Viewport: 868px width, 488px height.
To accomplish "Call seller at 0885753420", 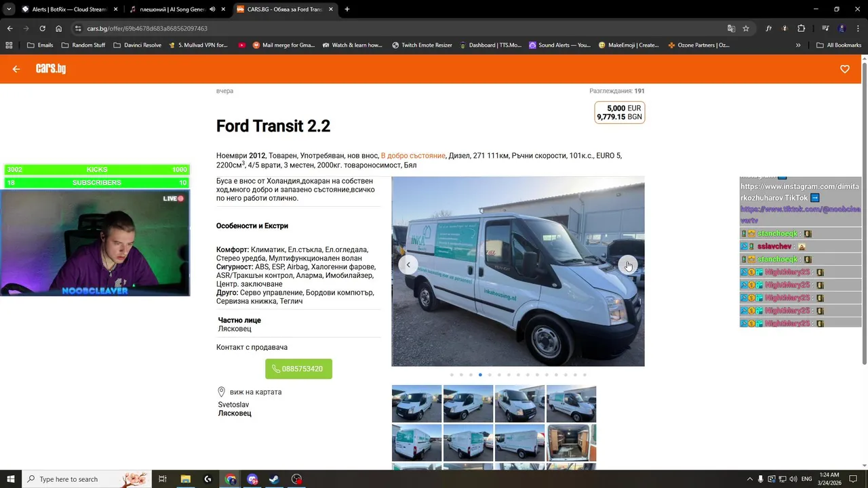I will 298,369.
